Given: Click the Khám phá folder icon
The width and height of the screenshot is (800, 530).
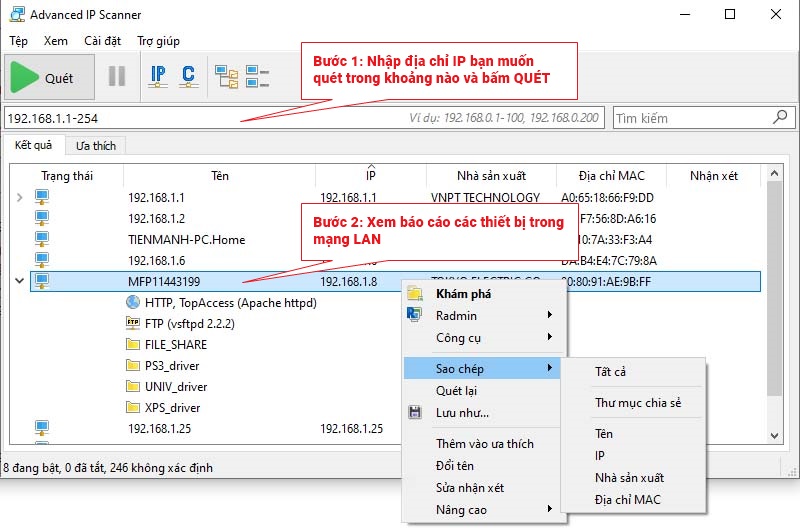Looking at the screenshot, I should click(x=415, y=293).
